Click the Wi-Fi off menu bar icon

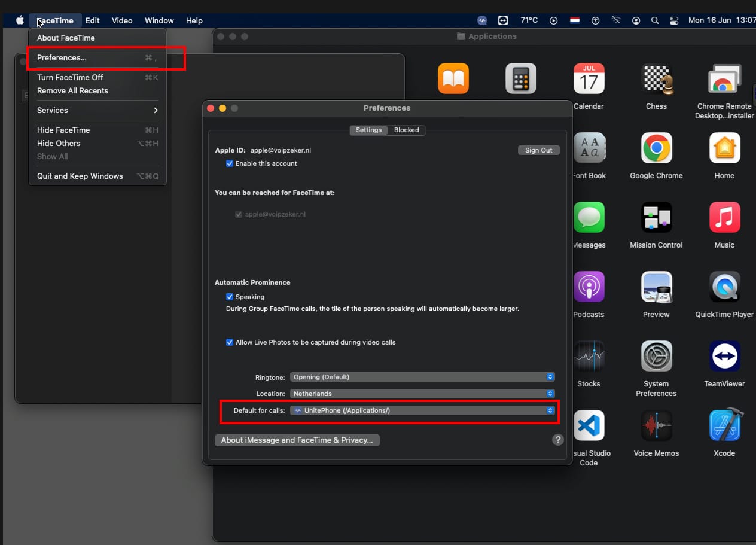[x=616, y=20]
